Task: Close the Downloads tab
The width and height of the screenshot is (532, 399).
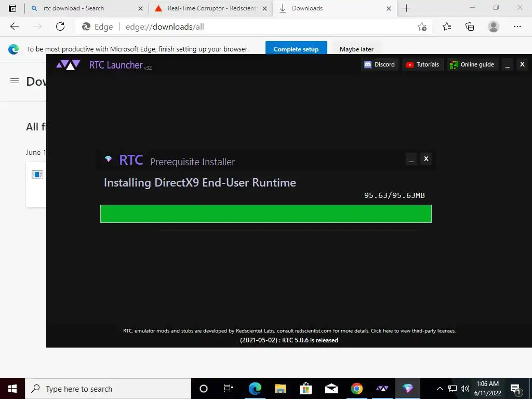Action: 389,8
